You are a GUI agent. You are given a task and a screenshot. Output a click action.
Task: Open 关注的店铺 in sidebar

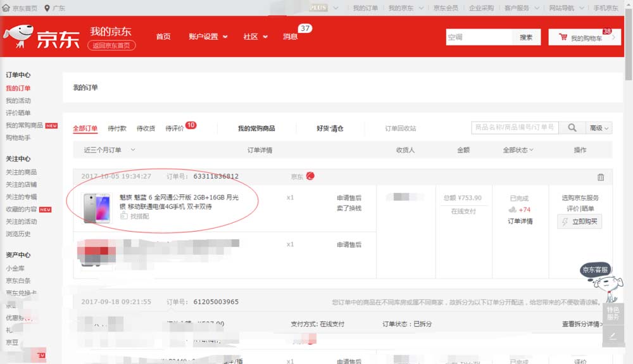[x=21, y=185]
